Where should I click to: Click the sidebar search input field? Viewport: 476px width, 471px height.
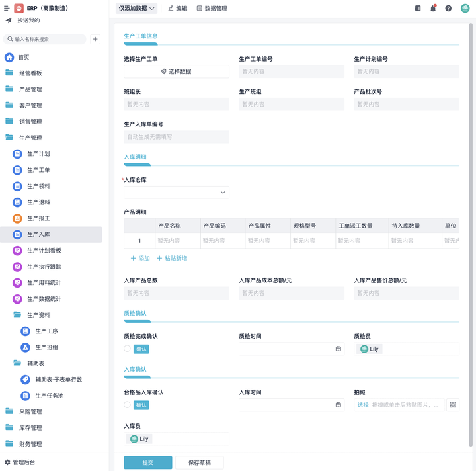click(46, 40)
